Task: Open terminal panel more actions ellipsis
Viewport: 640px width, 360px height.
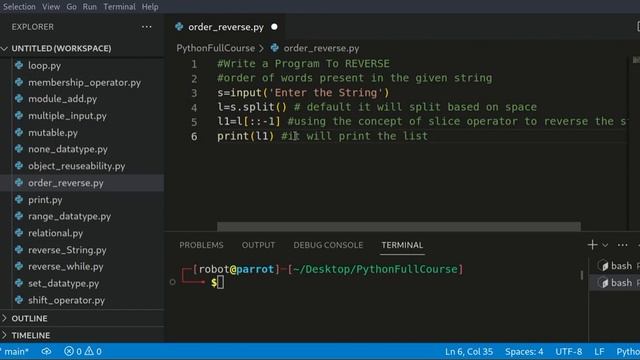Action: 622,245
